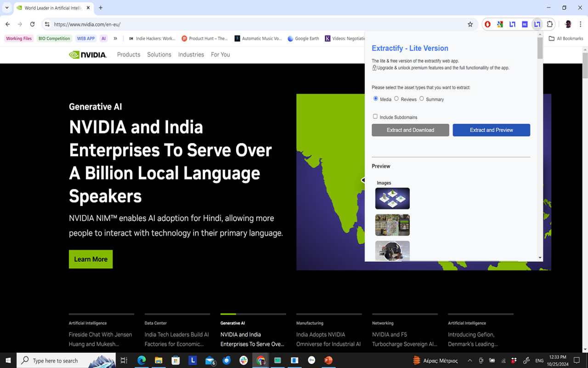Open the Windows Start menu
Image resolution: width=588 pixels, height=368 pixels.
pos(8,361)
